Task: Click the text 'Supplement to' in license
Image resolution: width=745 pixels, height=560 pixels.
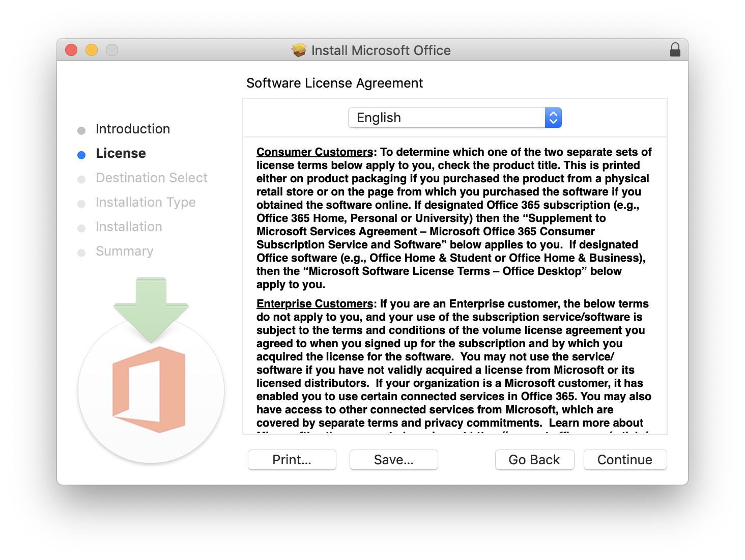Action: point(567,218)
